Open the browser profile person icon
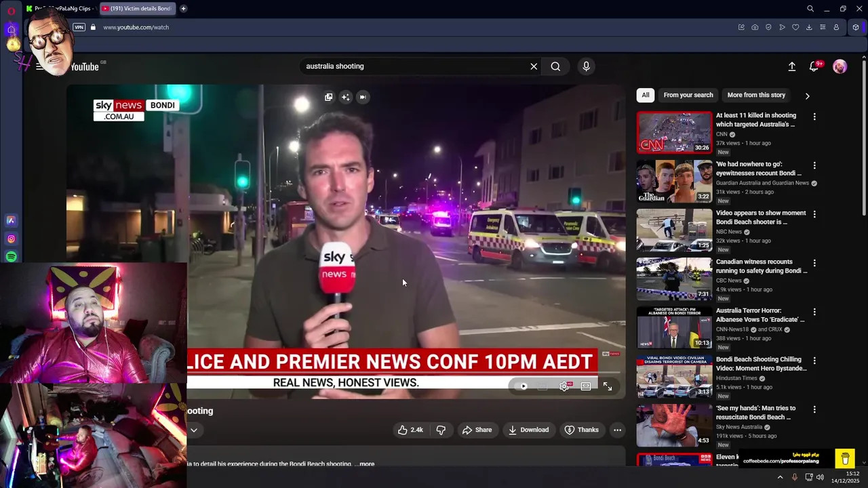 pos(836,27)
